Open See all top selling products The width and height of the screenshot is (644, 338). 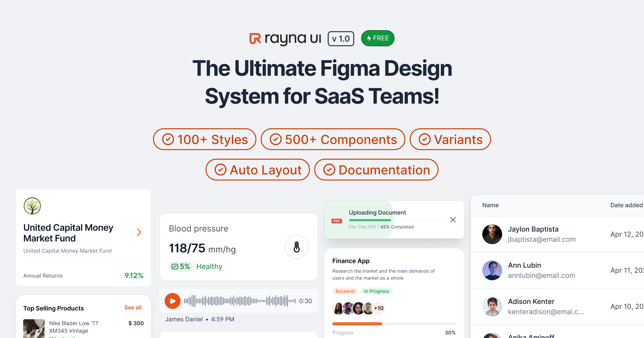point(133,308)
